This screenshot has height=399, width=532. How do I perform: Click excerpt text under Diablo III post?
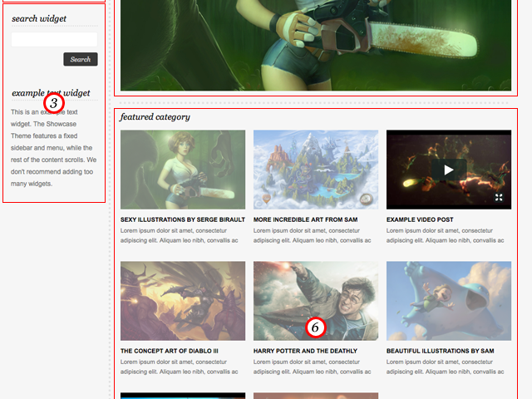click(x=180, y=367)
